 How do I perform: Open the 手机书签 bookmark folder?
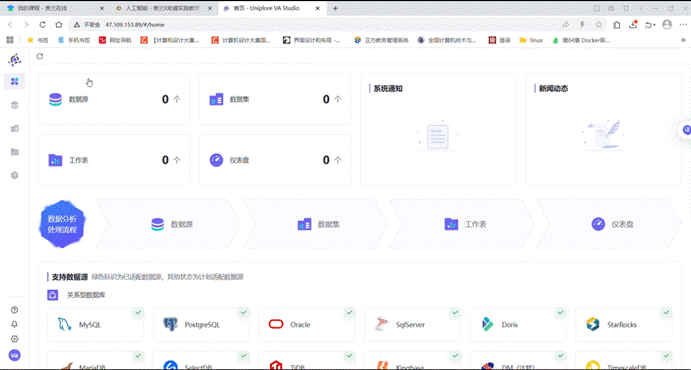[x=74, y=40]
